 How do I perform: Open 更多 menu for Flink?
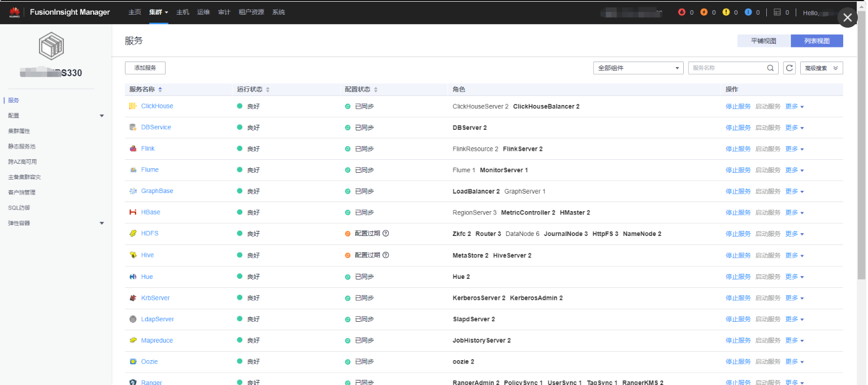[795, 149]
